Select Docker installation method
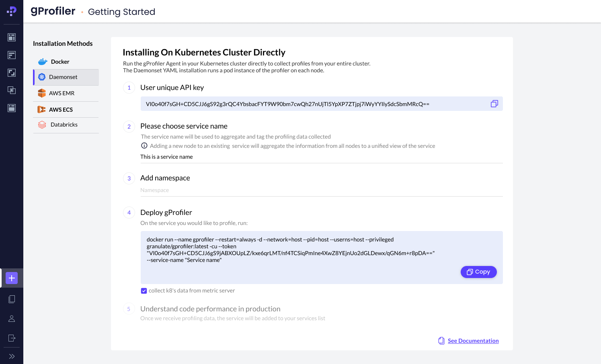The width and height of the screenshot is (601, 364). pyautogui.click(x=60, y=62)
